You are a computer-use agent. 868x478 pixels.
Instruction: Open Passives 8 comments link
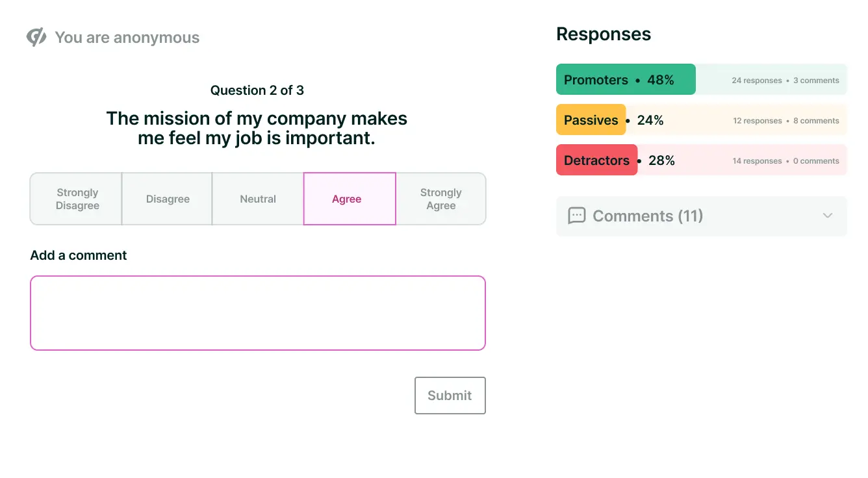pyautogui.click(x=816, y=121)
